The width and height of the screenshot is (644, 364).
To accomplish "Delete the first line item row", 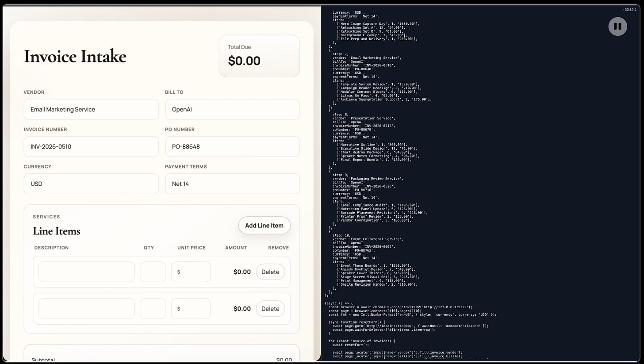I will pyautogui.click(x=270, y=272).
